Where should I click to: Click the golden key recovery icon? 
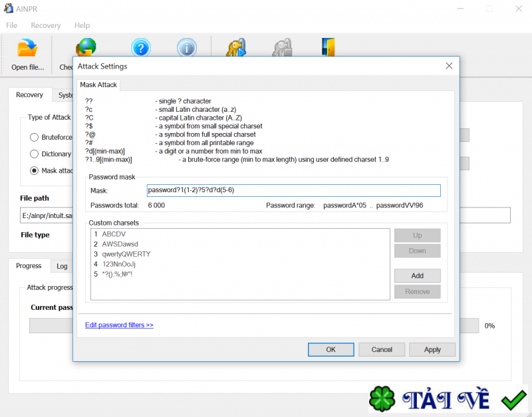coord(237,47)
